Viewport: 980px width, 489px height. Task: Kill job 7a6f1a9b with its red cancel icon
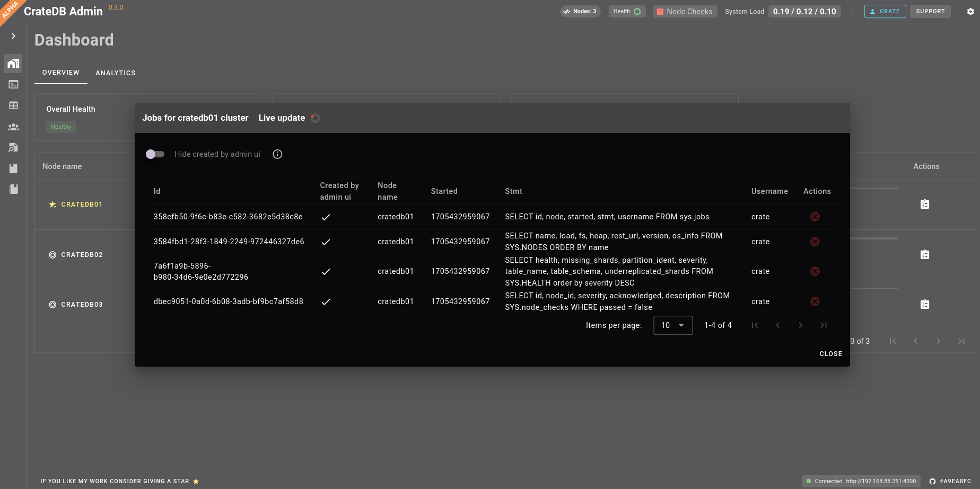[815, 271]
